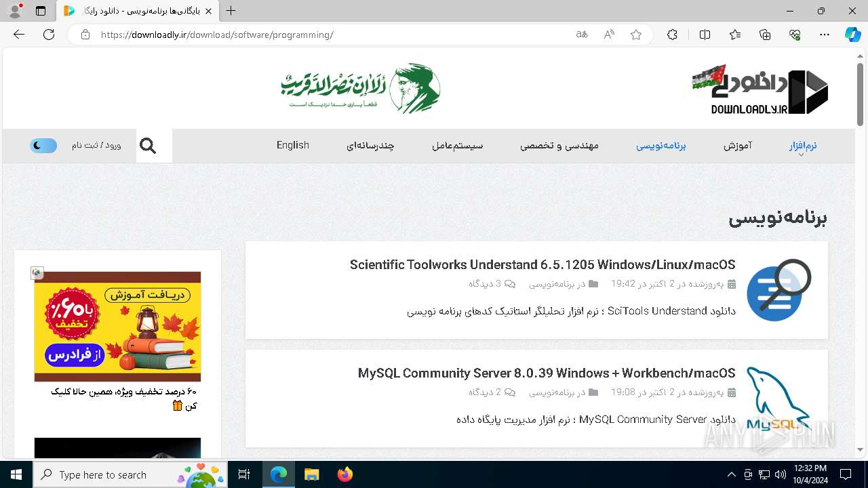This screenshot has width=868, height=488.
Task: Open File Explorer from taskbar
Action: pyautogui.click(x=311, y=474)
